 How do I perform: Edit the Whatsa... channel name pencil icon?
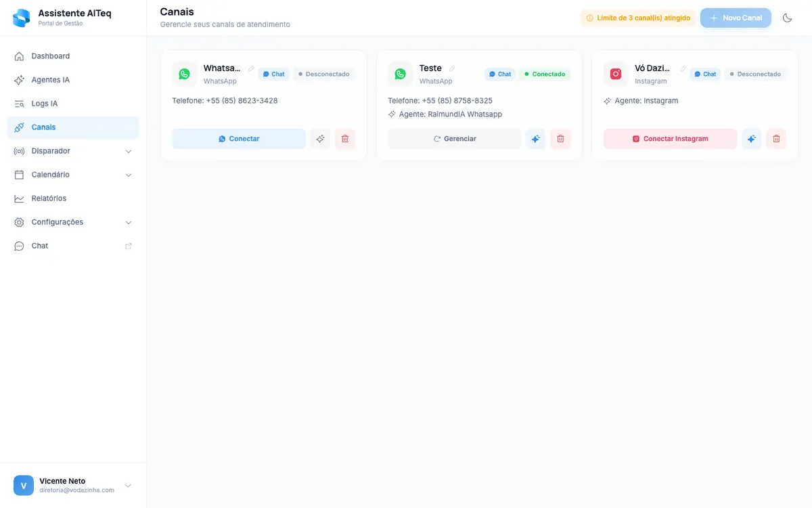251,68
